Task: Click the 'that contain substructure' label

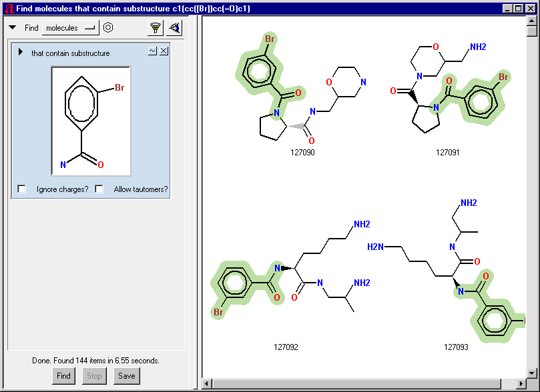Action: [71, 53]
